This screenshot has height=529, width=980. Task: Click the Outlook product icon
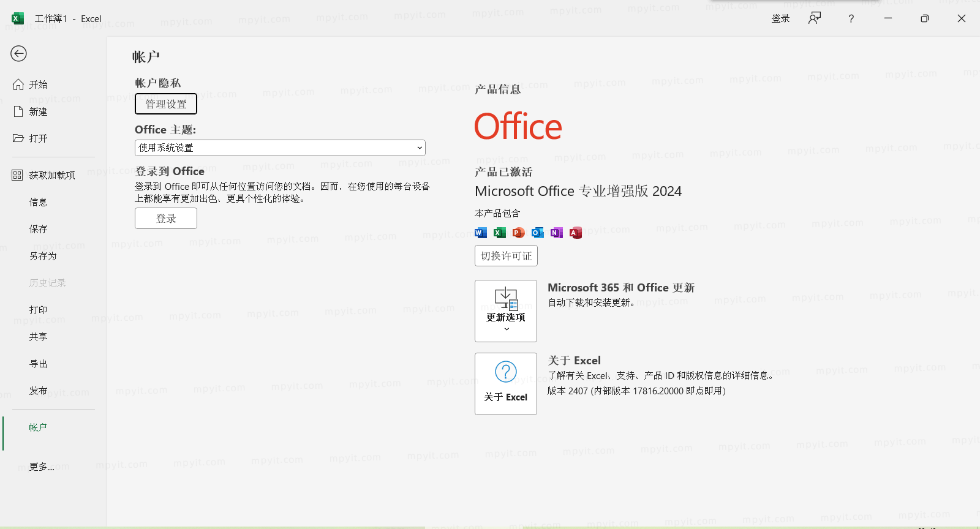point(538,233)
